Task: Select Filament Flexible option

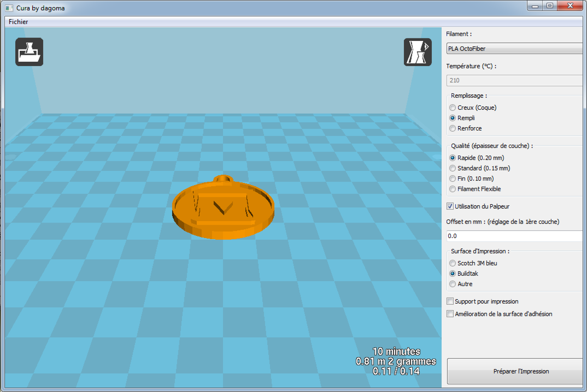Action: pyautogui.click(x=453, y=189)
